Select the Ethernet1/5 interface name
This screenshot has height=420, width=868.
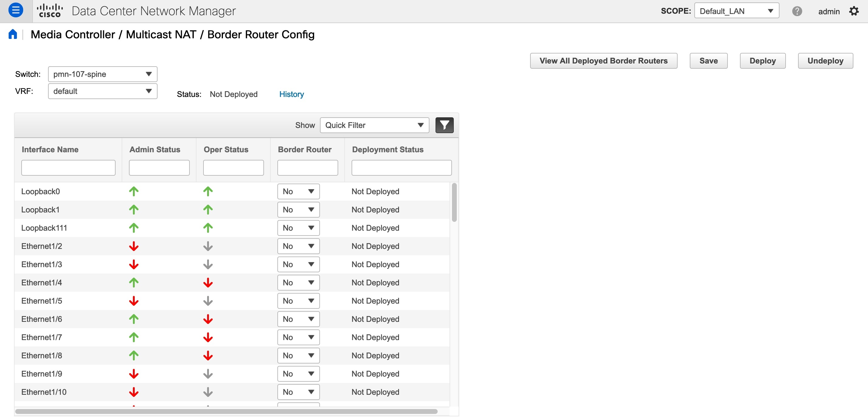click(42, 301)
